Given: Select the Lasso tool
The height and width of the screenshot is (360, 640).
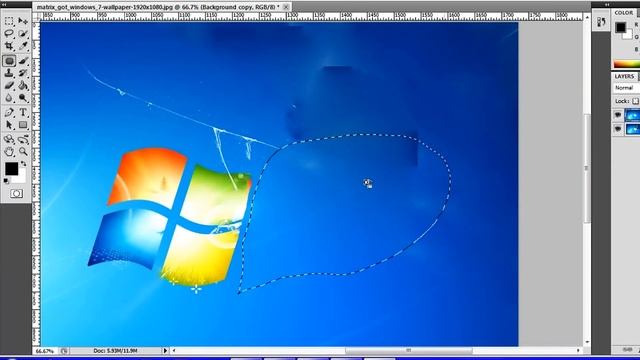Looking at the screenshot, I should (9, 33).
